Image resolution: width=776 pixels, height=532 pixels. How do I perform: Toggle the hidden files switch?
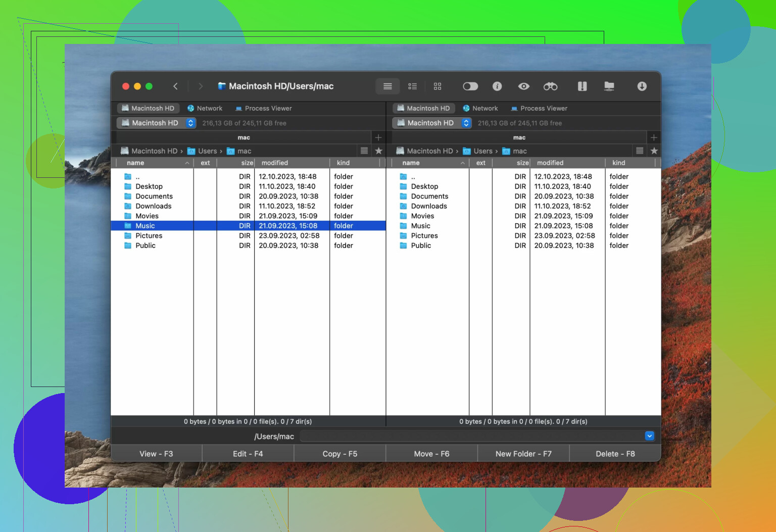point(470,86)
